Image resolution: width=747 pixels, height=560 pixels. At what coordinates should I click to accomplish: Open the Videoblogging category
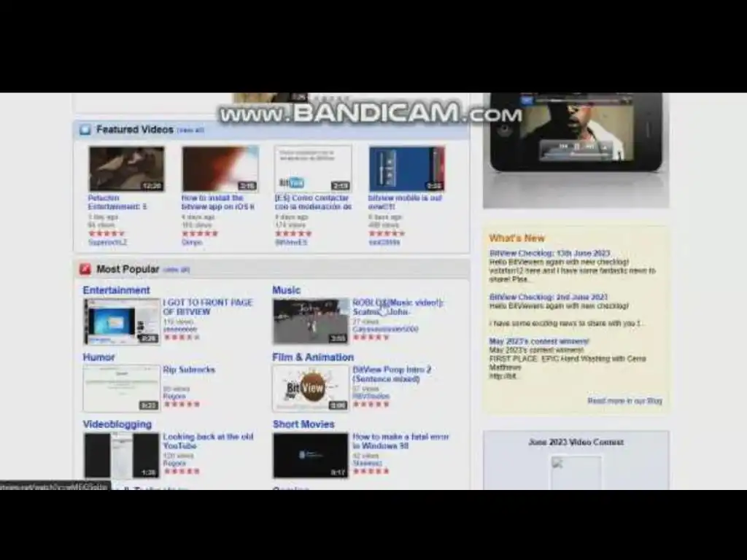(x=117, y=424)
